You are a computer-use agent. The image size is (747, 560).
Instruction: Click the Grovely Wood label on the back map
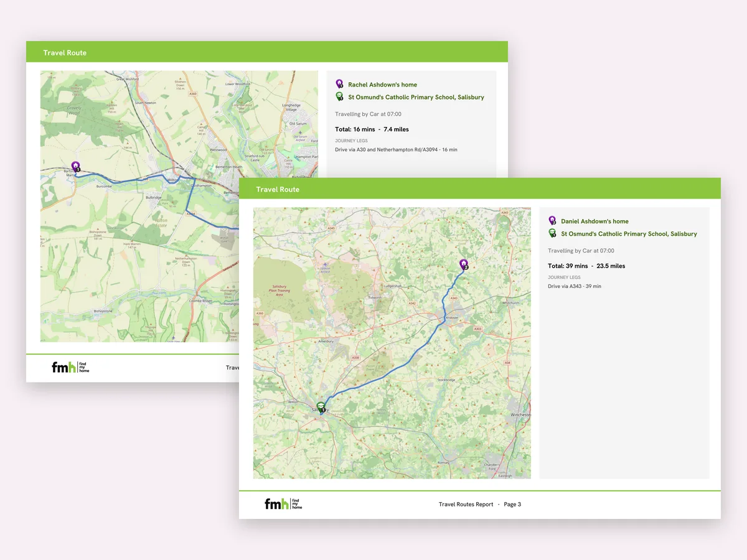73,111
